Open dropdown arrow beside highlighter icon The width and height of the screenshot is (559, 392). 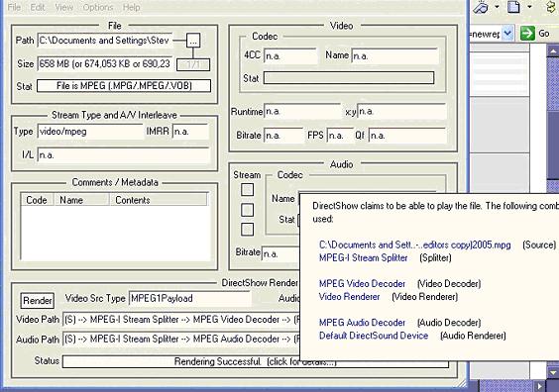pos(497,6)
